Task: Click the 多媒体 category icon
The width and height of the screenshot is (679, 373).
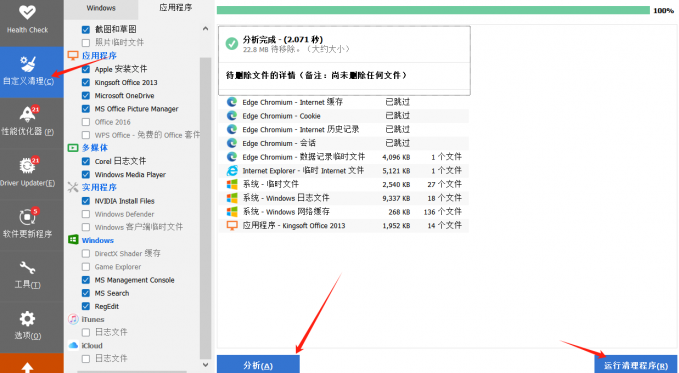Action: pos(73,148)
